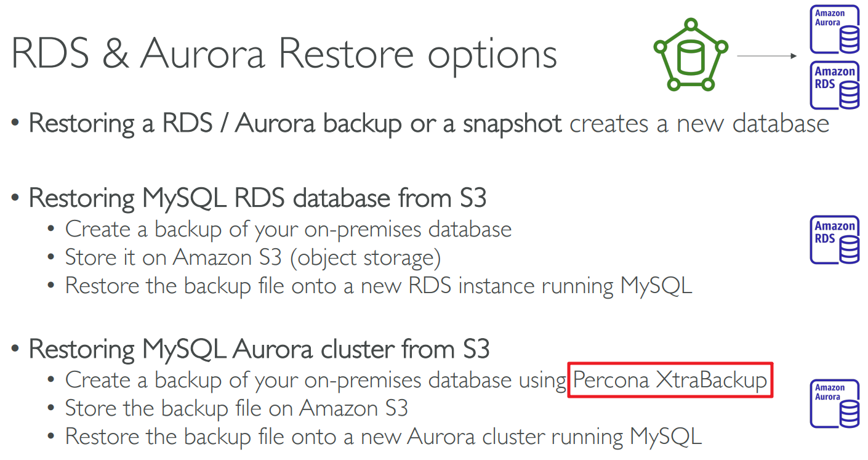Click the line "Store the backup file on Amazon S3"
The width and height of the screenshot is (868, 460).
tap(236, 408)
